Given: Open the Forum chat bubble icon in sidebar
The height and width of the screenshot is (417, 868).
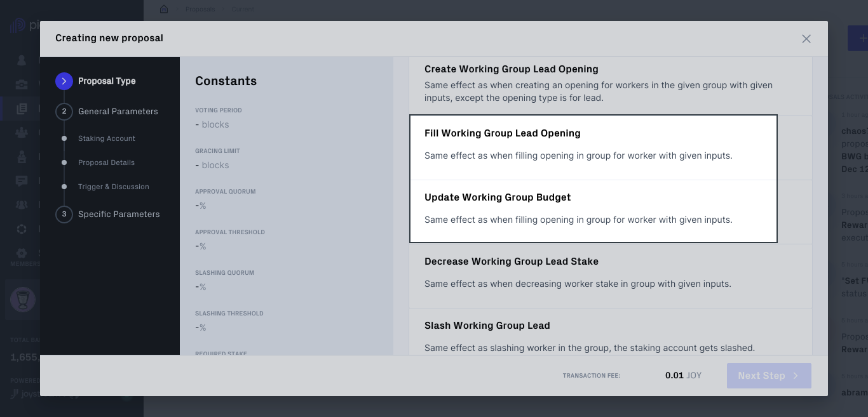Looking at the screenshot, I should [21, 180].
